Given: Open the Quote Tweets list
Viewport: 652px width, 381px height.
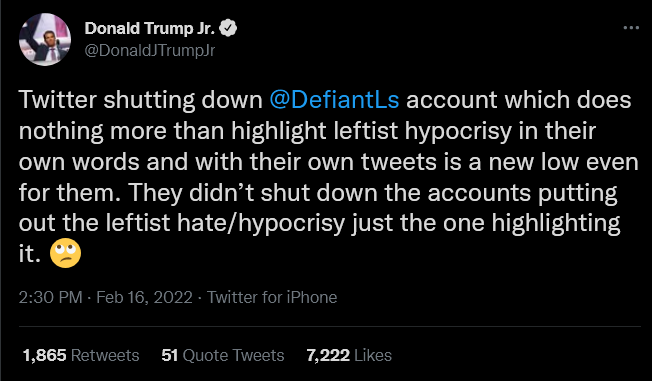Looking at the screenshot, I should (233, 355).
